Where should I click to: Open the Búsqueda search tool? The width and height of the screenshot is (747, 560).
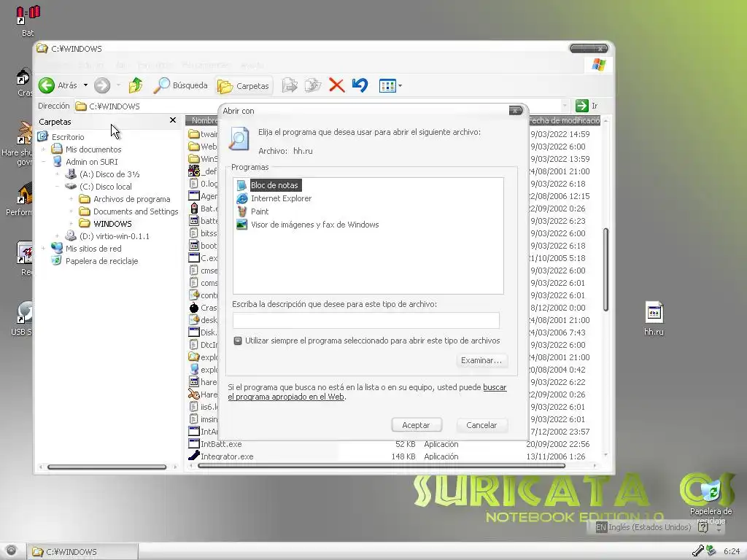181,86
